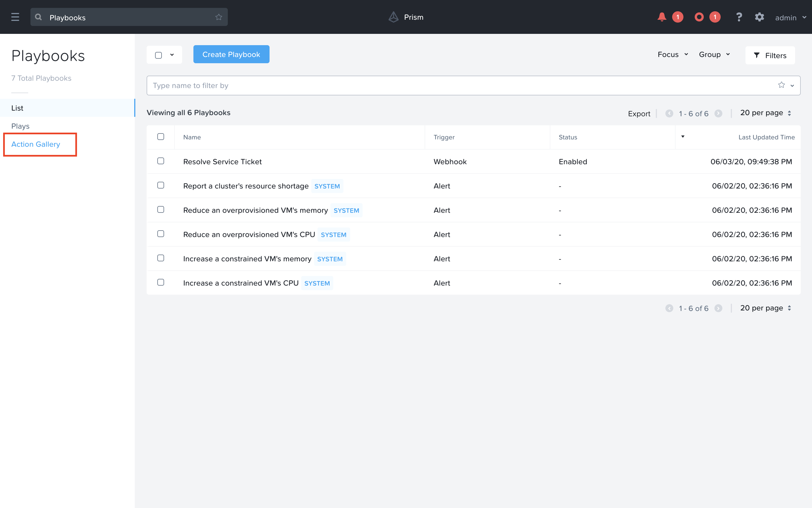This screenshot has width=812, height=508.
Task: Click the Playbooks top search box
Action: [129, 17]
